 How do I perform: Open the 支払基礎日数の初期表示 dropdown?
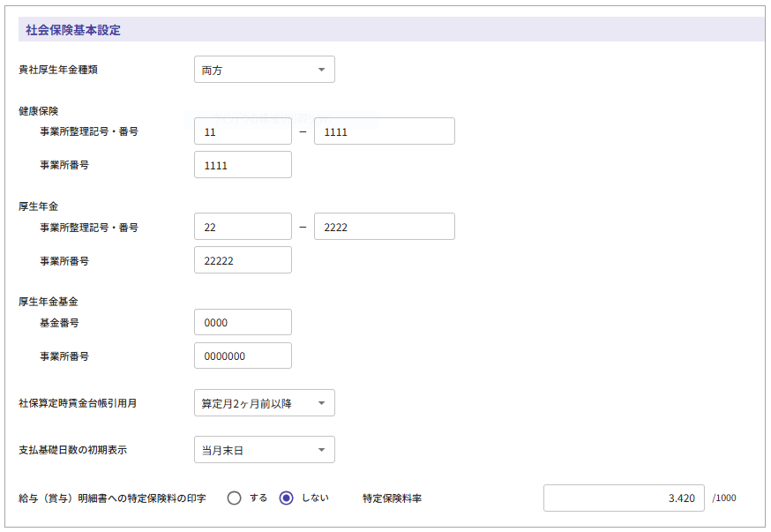point(264,451)
